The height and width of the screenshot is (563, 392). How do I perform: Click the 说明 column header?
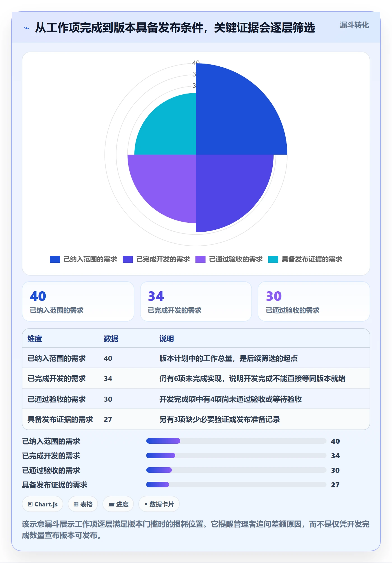coord(167,339)
